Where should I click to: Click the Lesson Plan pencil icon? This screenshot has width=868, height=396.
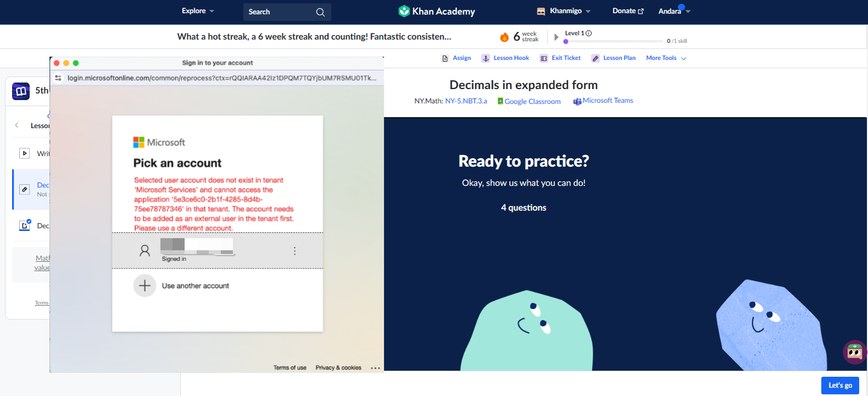click(x=595, y=58)
